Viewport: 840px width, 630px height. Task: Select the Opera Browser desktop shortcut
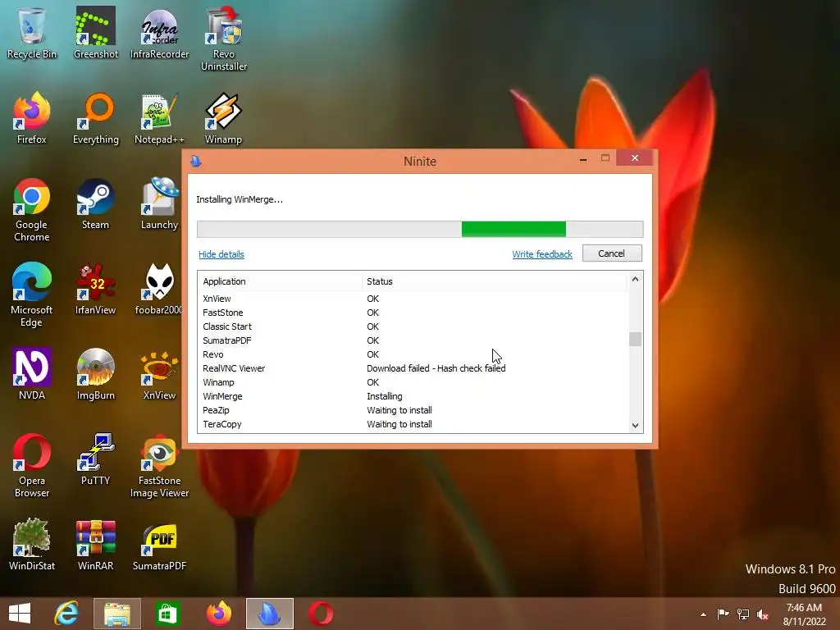point(32,466)
